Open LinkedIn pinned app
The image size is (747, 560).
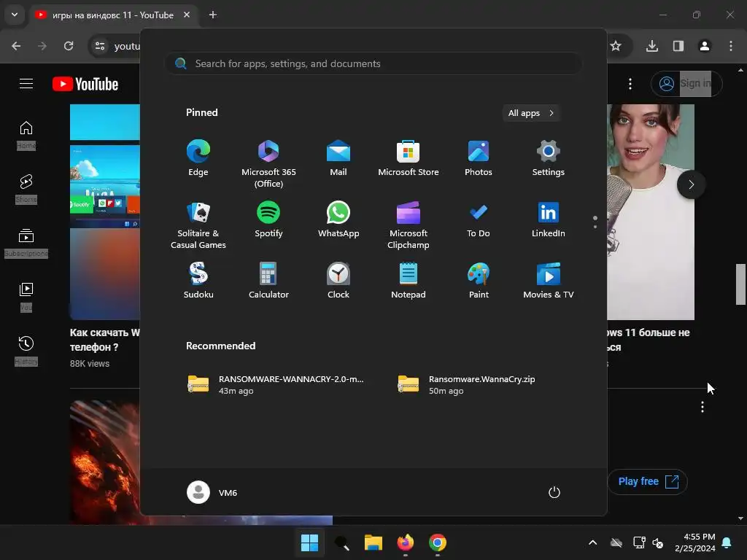coord(549,219)
